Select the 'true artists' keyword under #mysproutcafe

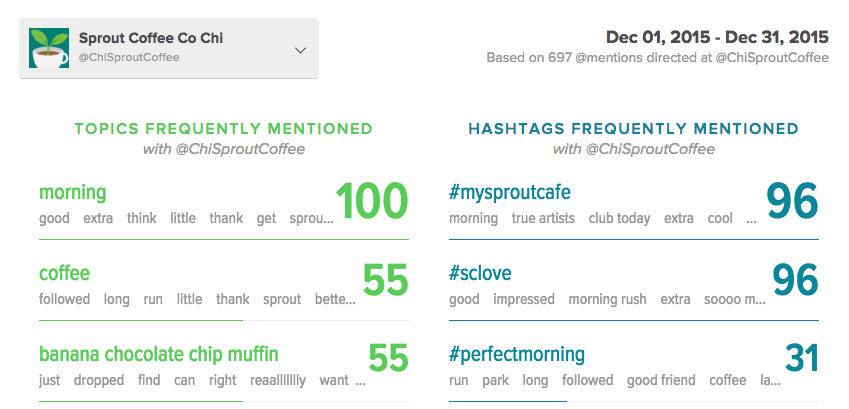[x=543, y=218]
